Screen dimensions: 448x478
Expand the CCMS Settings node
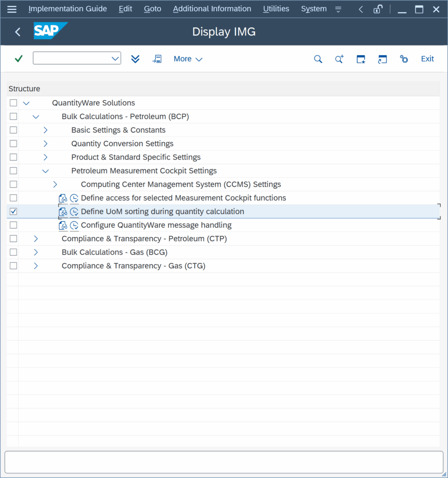pos(55,184)
